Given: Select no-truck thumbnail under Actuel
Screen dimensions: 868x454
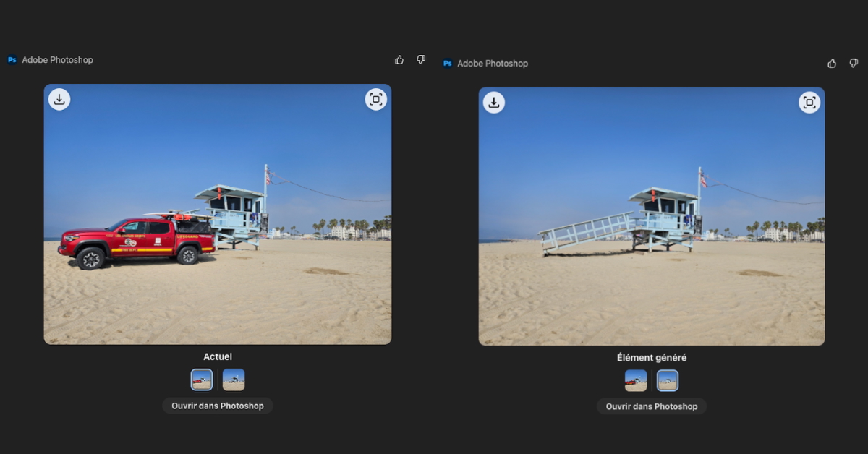Looking at the screenshot, I should pos(234,380).
